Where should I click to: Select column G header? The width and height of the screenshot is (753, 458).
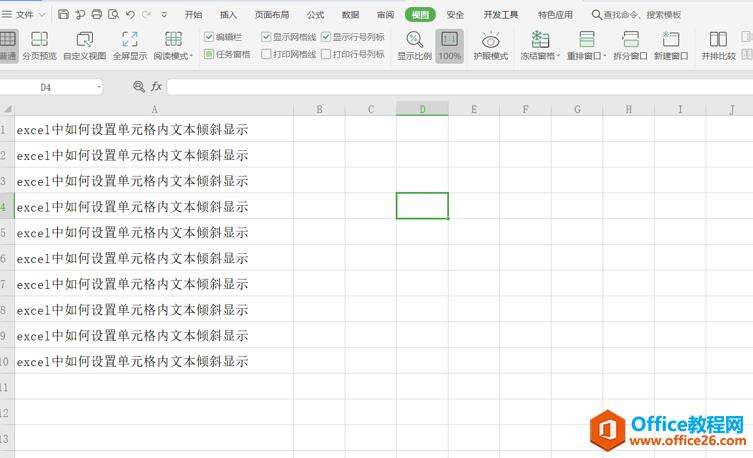pyautogui.click(x=577, y=109)
